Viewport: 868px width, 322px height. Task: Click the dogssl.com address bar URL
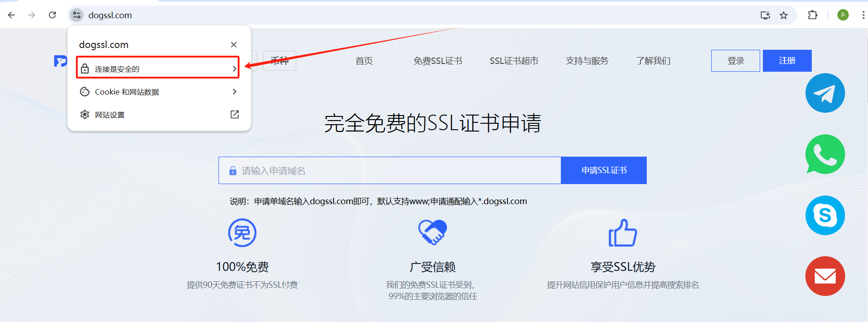click(110, 15)
